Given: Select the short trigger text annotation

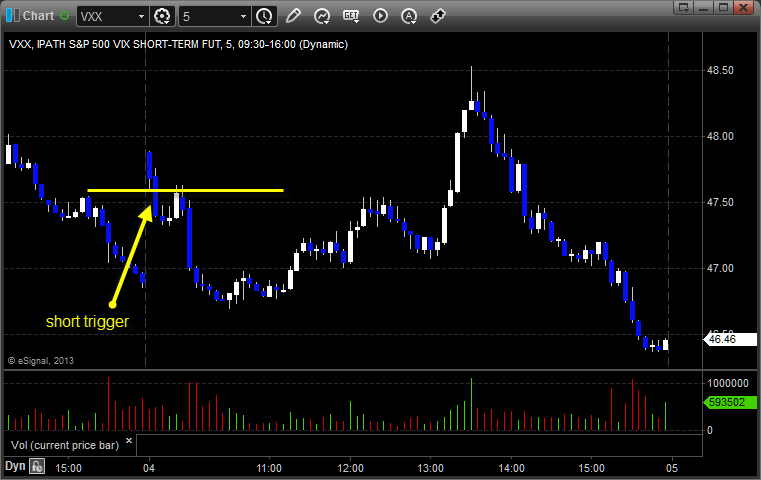Looking at the screenshot, I should pyautogui.click(x=87, y=321).
